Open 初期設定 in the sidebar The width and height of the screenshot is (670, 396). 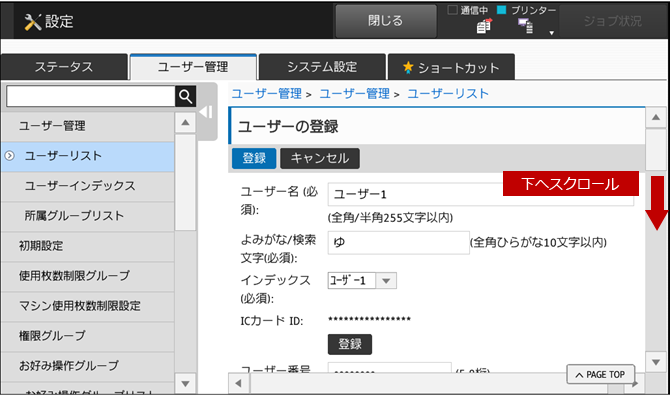88,246
